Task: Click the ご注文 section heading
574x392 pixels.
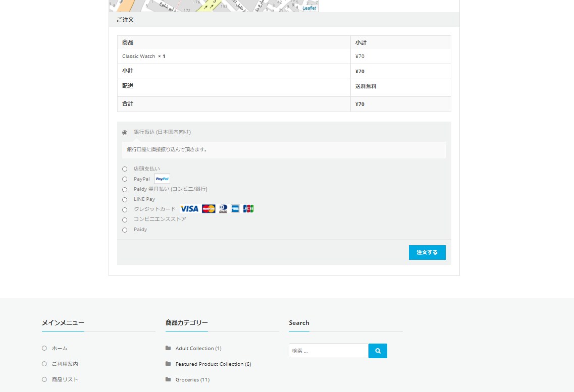Action: tap(125, 20)
